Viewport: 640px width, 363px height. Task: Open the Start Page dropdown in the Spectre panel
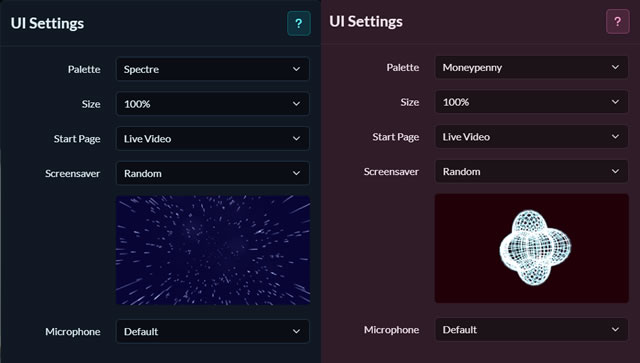[213, 138]
